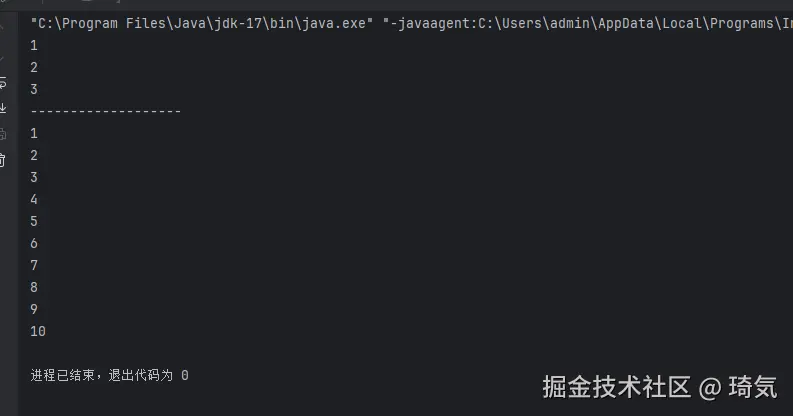The height and width of the screenshot is (416, 793).
Task: Click output line "7" in the console
Action: click(34, 265)
